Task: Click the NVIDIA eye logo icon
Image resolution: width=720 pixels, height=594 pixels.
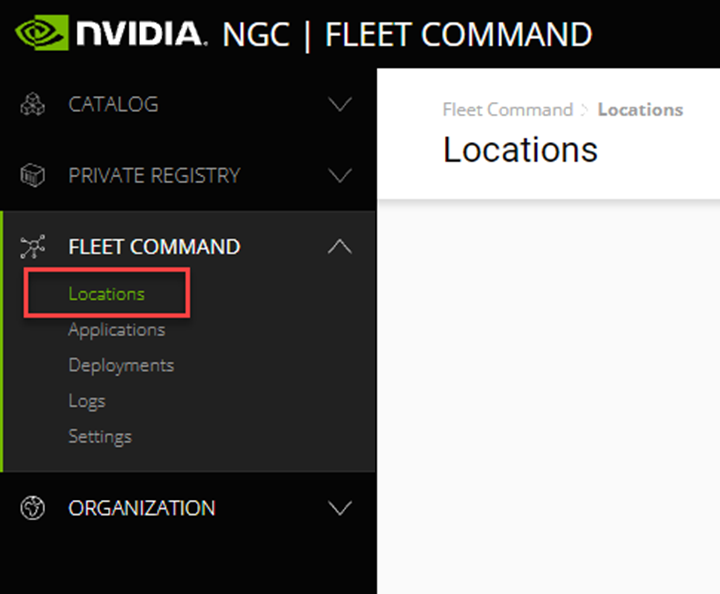Action: (40, 33)
